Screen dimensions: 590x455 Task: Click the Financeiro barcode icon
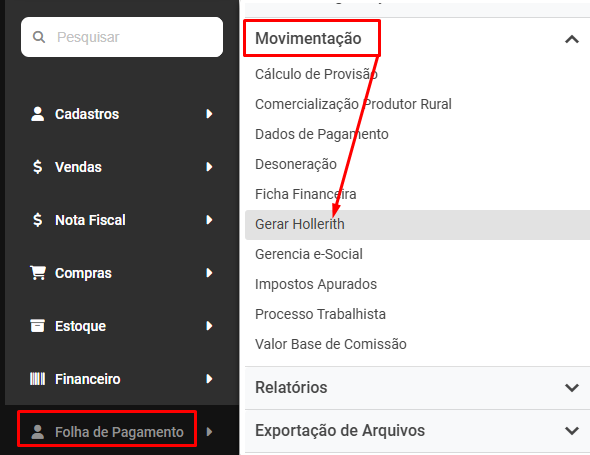[38, 379]
